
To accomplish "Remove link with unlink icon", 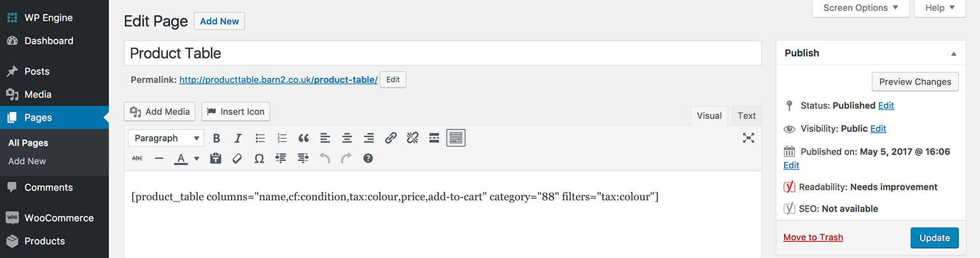I will tap(412, 138).
